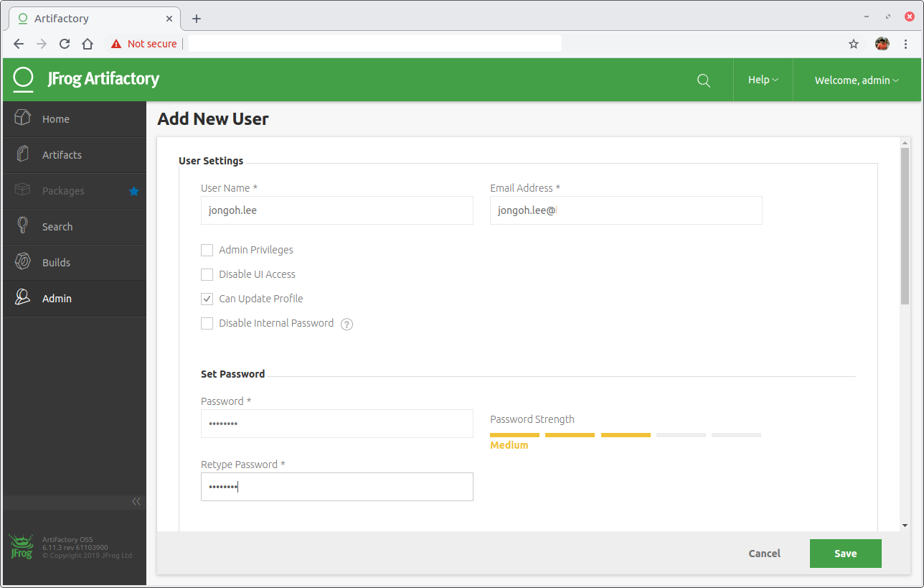Open Artifacts in the sidebar menu
The image size is (924, 588).
pos(75,155)
